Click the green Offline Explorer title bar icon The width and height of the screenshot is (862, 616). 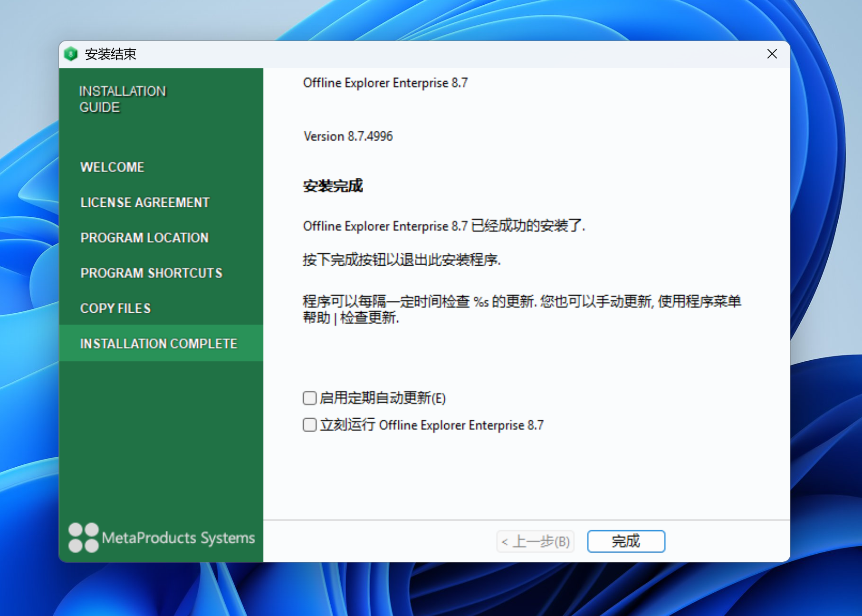(71, 54)
